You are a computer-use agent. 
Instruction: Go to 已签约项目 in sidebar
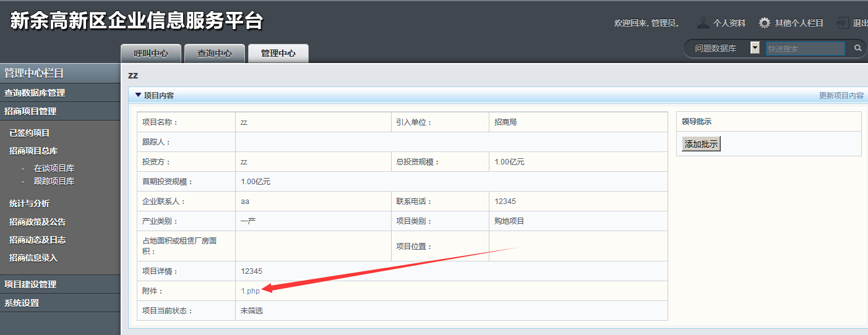point(29,133)
